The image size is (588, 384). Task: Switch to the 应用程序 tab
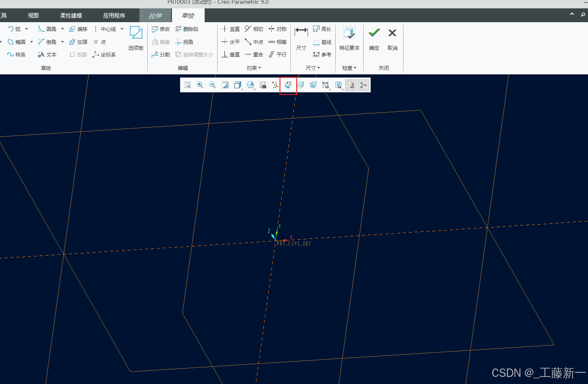pyautogui.click(x=114, y=15)
